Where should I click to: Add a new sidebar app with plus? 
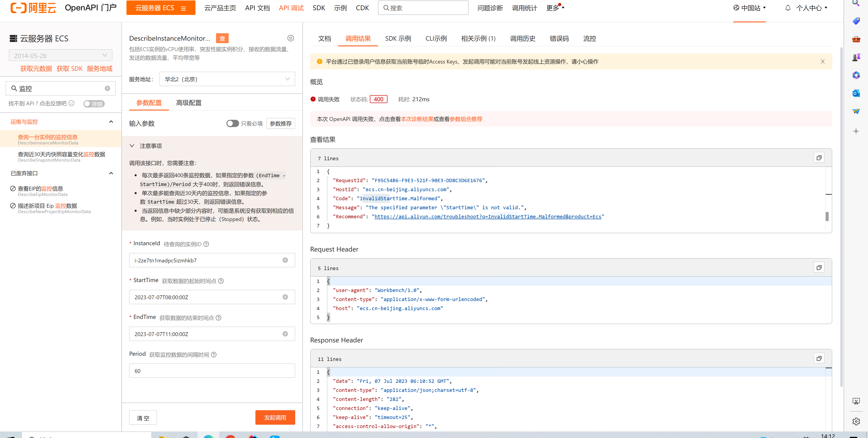856,131
